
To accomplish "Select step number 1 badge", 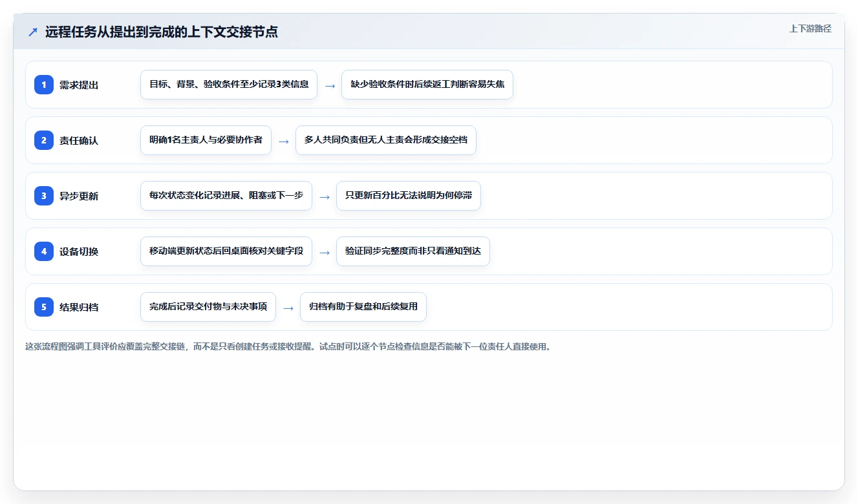I will point(44,85).
